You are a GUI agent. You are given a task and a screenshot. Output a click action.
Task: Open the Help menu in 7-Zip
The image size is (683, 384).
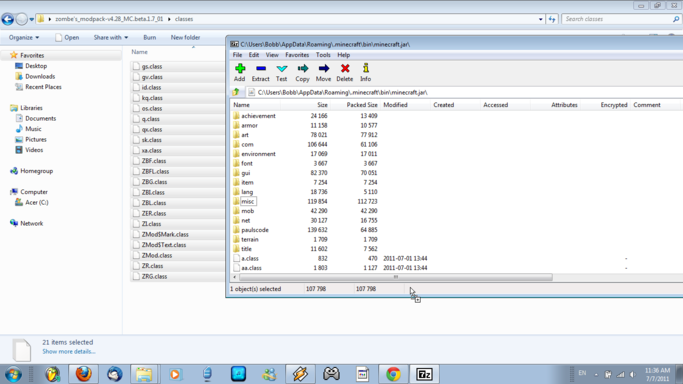(344, 55)
